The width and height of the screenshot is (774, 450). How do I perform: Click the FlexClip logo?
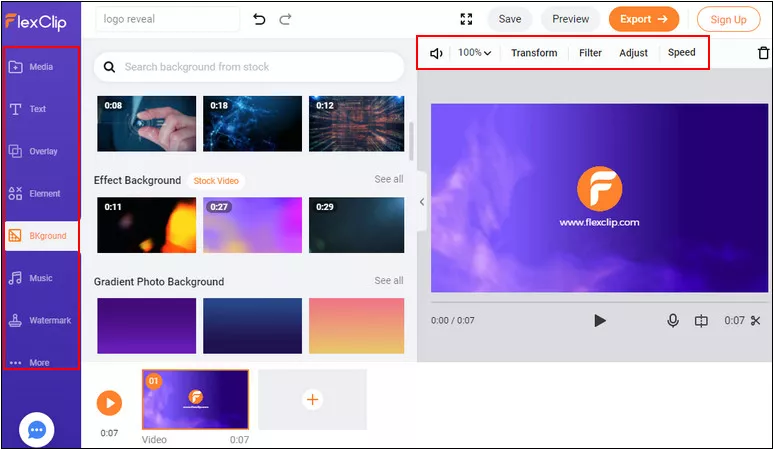pos(36,22)
